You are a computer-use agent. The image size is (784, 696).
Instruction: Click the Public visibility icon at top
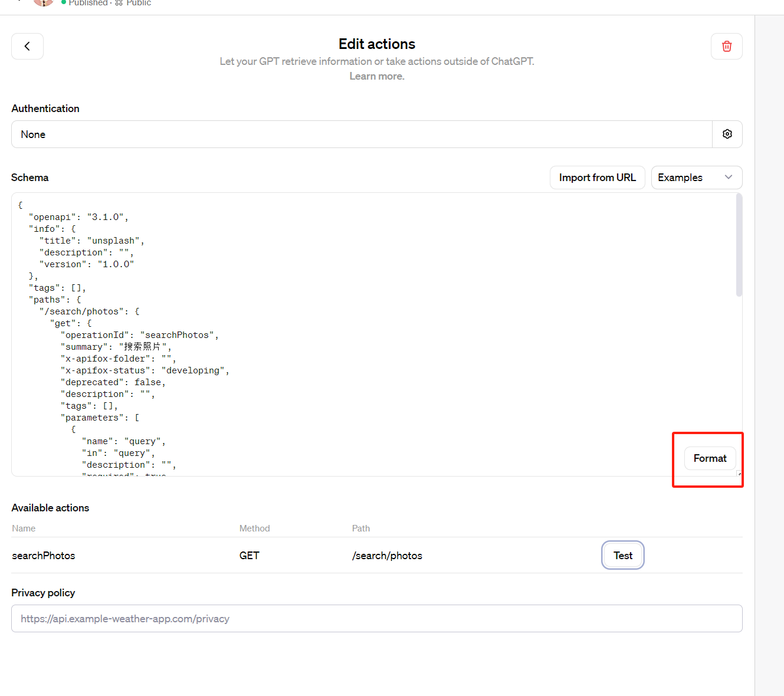(x=119, y=3)
